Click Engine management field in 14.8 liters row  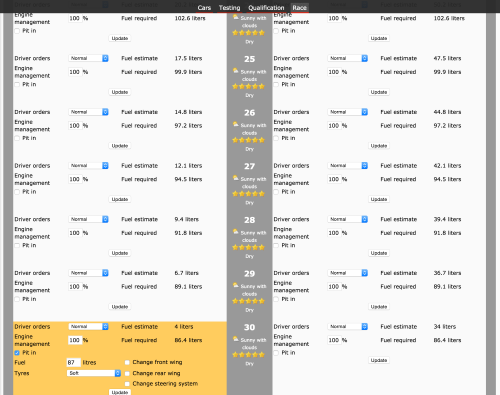[x=75, y=126]
